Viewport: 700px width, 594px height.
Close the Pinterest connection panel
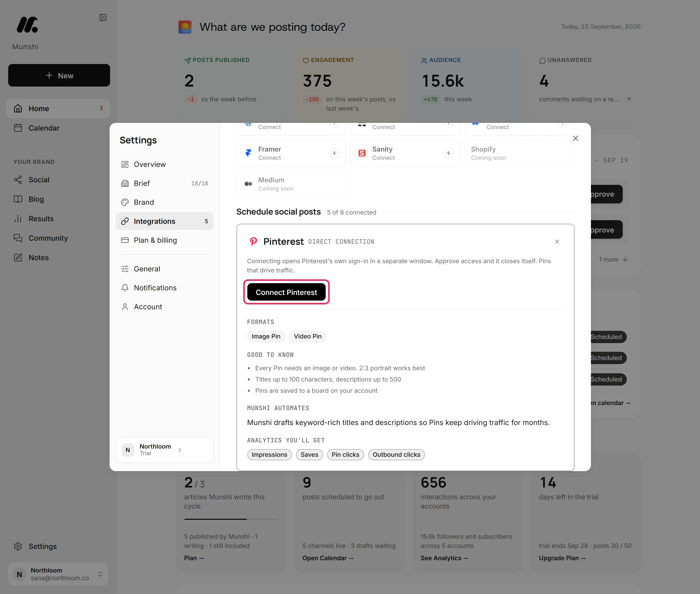coord(557,242)
